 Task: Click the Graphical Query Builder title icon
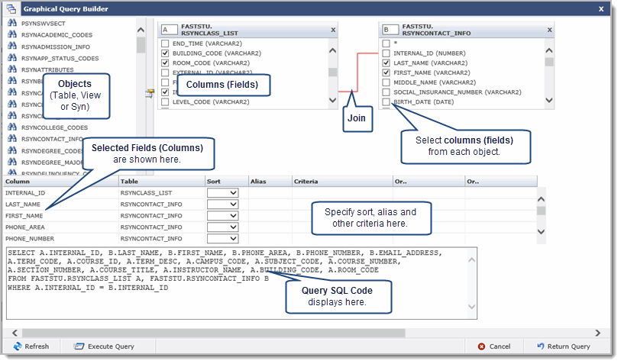[x=11, y=8]
